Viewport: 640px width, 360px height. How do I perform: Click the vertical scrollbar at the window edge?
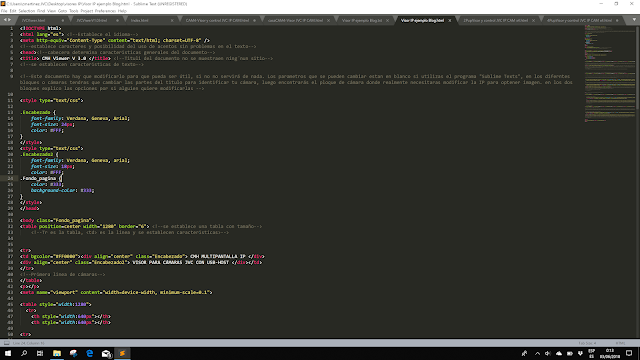tap(638, 67)
